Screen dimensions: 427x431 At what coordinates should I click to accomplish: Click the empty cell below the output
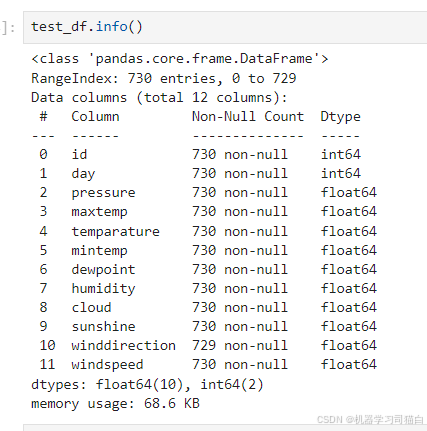(225, 428)
